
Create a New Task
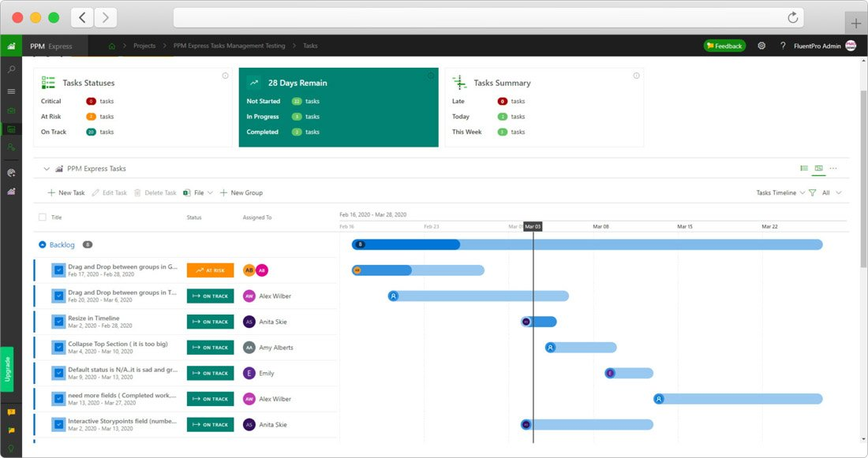point(65,192)
